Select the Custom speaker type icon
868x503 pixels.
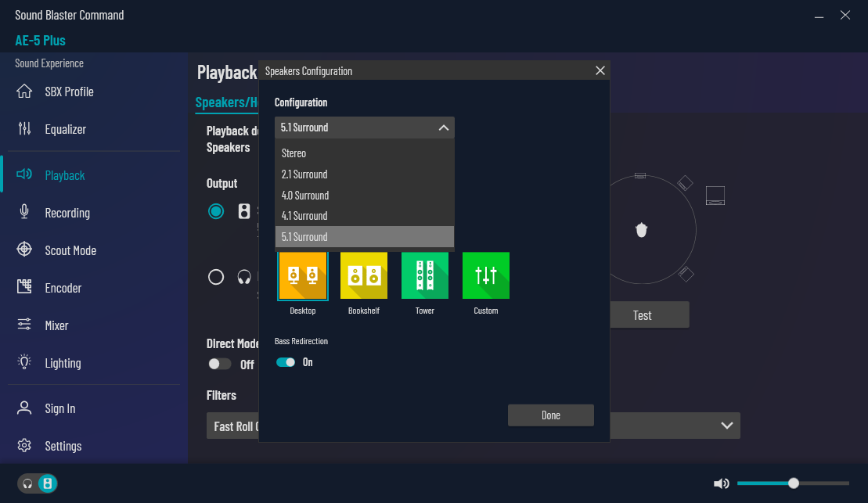coord(486,275)
